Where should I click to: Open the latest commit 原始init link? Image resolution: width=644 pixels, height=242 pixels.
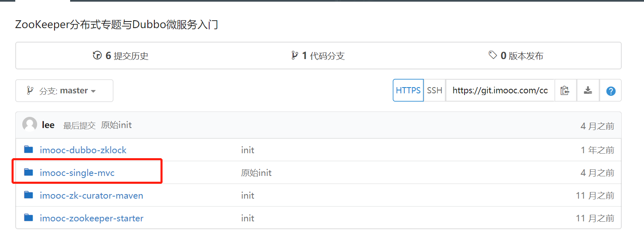116,125
